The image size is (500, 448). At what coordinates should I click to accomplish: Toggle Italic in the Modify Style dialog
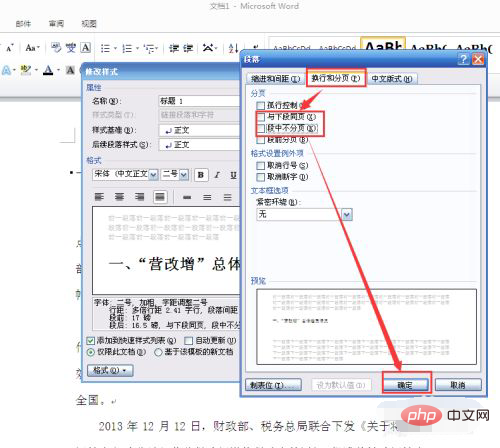click(217, 175)
